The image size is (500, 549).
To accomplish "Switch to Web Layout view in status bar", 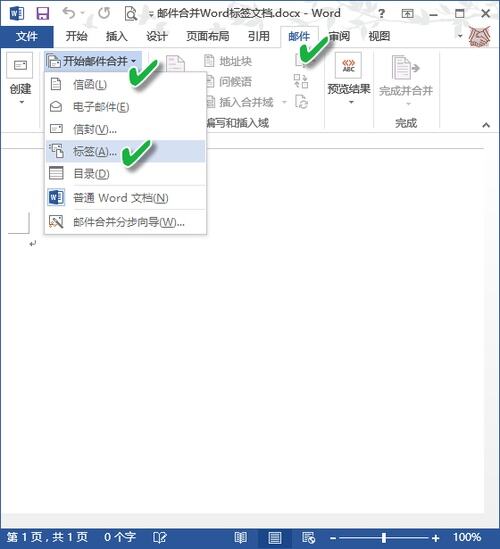I will (x=308, y=537).
